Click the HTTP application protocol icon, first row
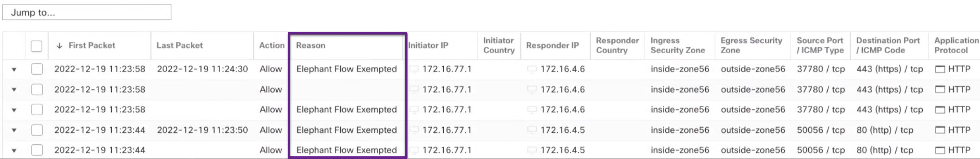The image size is (980, 159). point(940,70)
